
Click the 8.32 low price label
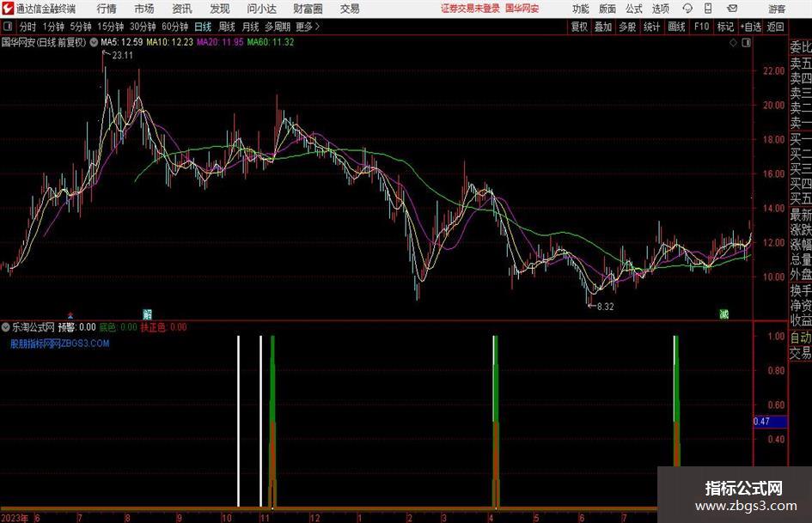(606, 307)
